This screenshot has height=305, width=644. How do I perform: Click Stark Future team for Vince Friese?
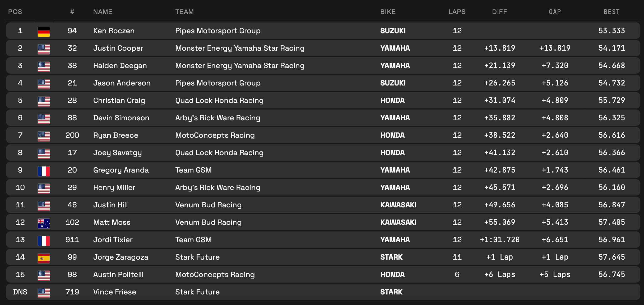tap(197, 292)
